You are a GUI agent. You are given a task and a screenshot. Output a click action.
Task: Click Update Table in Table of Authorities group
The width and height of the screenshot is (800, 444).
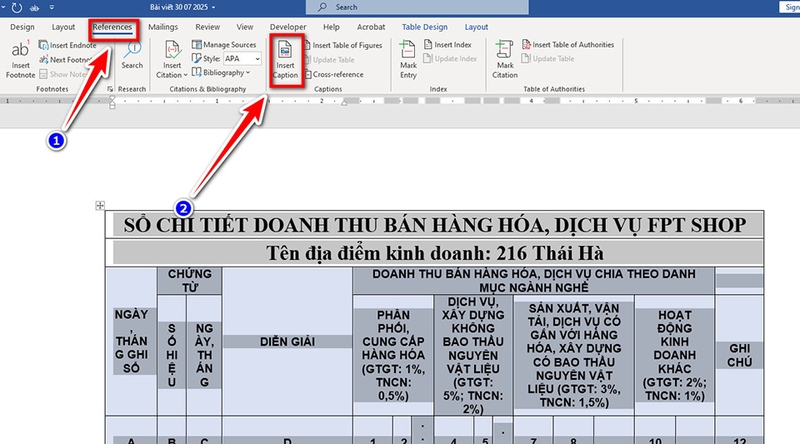548,59
